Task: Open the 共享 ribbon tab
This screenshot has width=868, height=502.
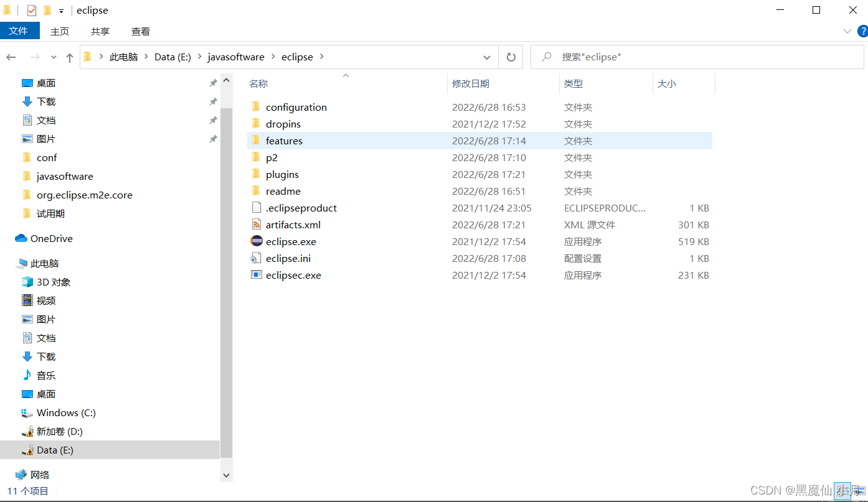Action: click(100, 31)
